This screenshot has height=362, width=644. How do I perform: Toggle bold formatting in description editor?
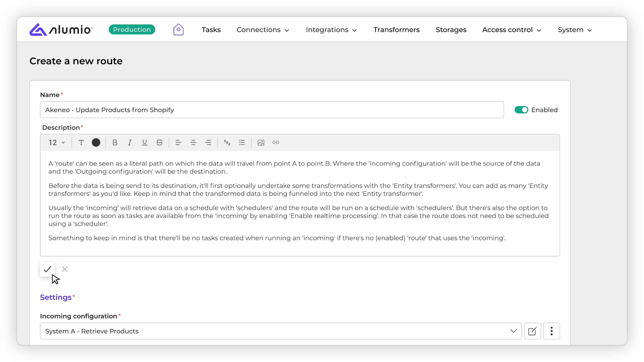(115, 142)
